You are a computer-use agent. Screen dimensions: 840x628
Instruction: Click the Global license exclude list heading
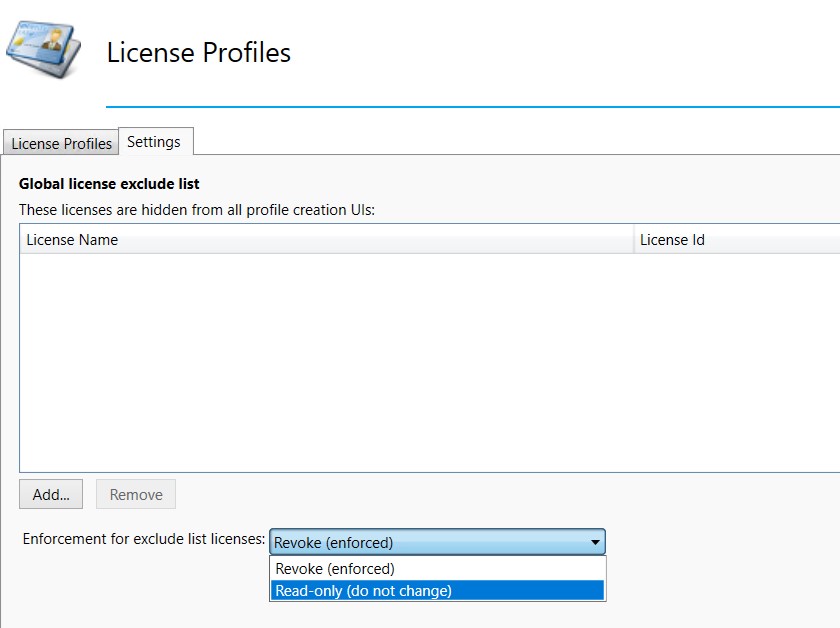109,184
